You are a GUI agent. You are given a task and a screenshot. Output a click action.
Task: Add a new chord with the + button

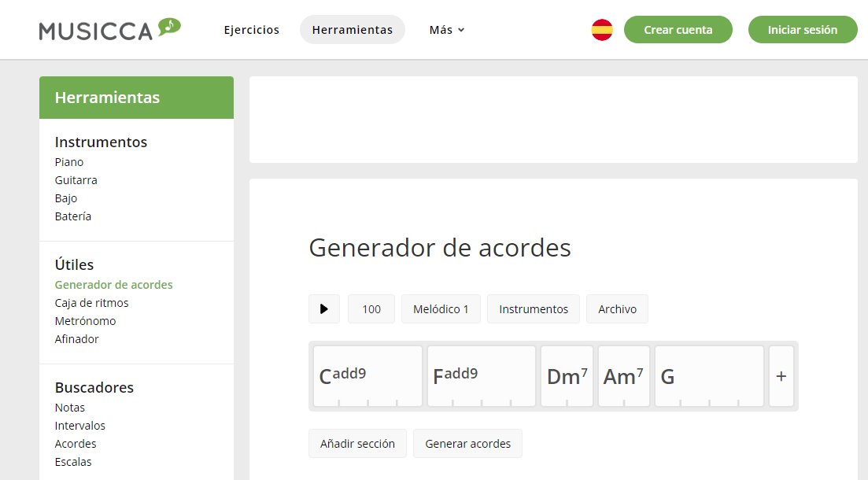[x=781, y=376]
